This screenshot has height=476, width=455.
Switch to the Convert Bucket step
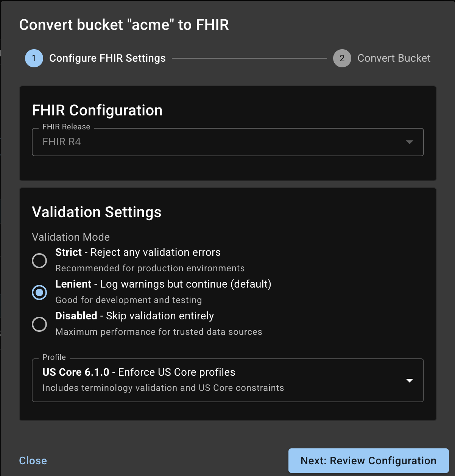[x=394, y=58]
